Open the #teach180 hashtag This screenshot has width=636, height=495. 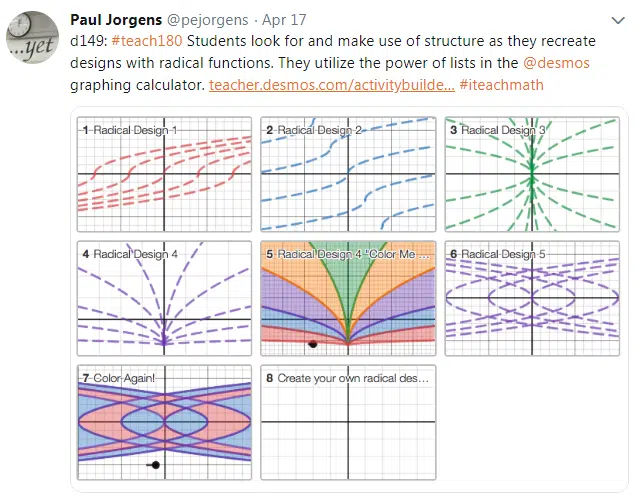(x=147, y=41)
